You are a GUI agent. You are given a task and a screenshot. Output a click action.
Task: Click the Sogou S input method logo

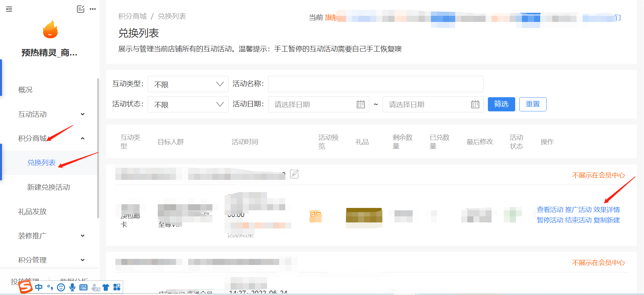[x=26, y=287]
